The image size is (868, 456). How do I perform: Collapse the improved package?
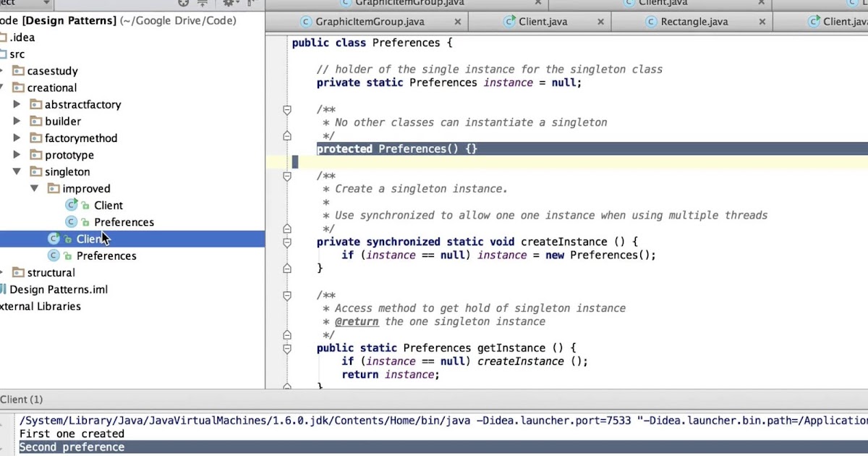(35, 188)
